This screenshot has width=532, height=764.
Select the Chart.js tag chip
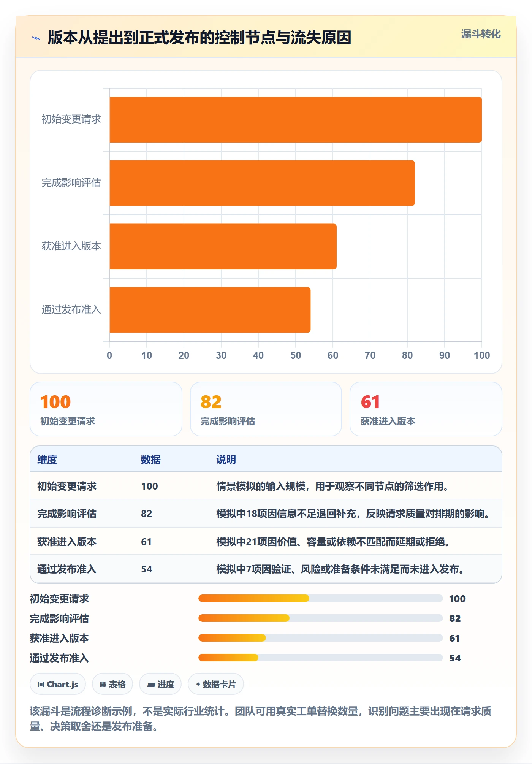[x=58, y=684]
